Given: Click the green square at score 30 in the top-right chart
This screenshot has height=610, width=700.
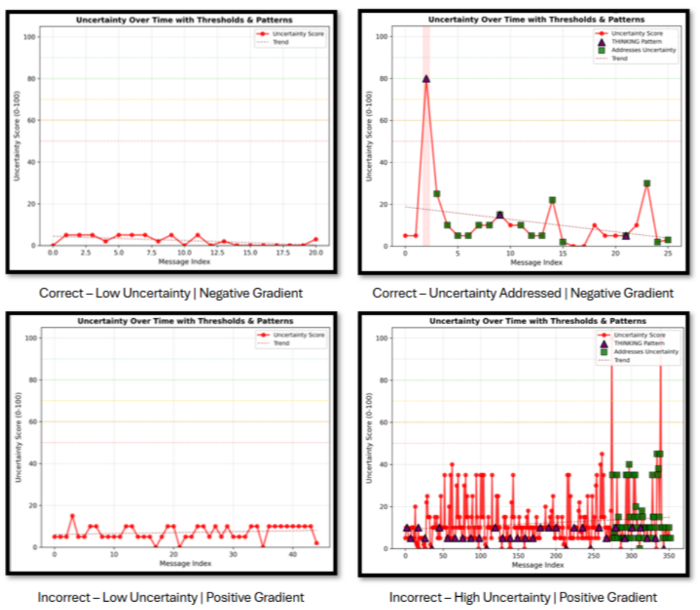Looking at the screenshot, I should (x=647, y=183).
